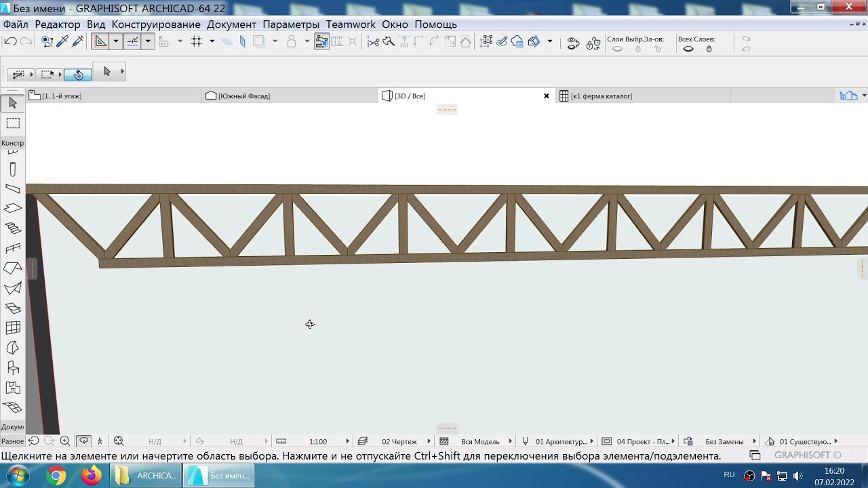This screenshot has width=868, height=488.
Task: Click the zoom-in magnifier in bottom bar
Action: pyautogui.click(x=65, y=441)
